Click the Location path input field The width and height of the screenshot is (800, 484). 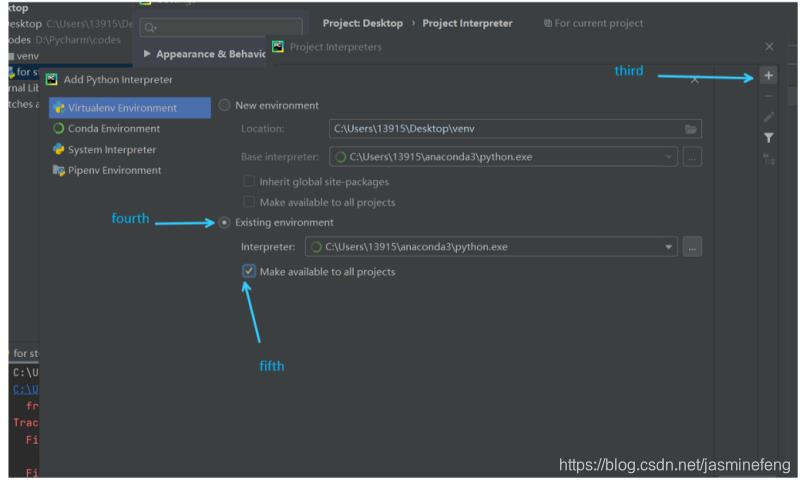tap(515, 129)
